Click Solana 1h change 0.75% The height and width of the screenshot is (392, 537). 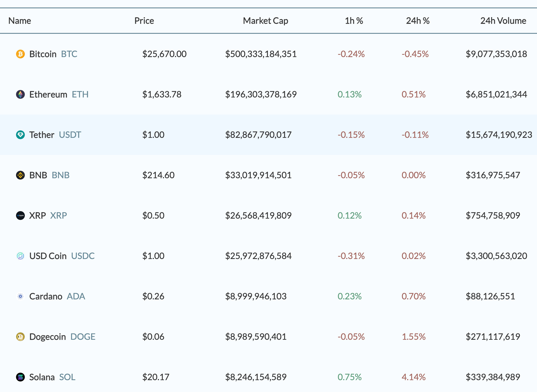[x=350, y=377]
